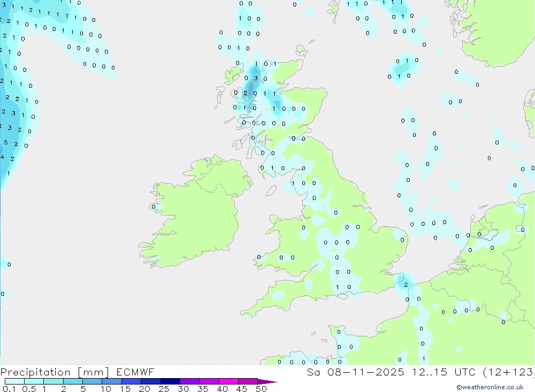This screenshot has width=535, height=392.
Task: Click the '5' precipitation value over the Atlantic
Action: [x=6, y=142]
